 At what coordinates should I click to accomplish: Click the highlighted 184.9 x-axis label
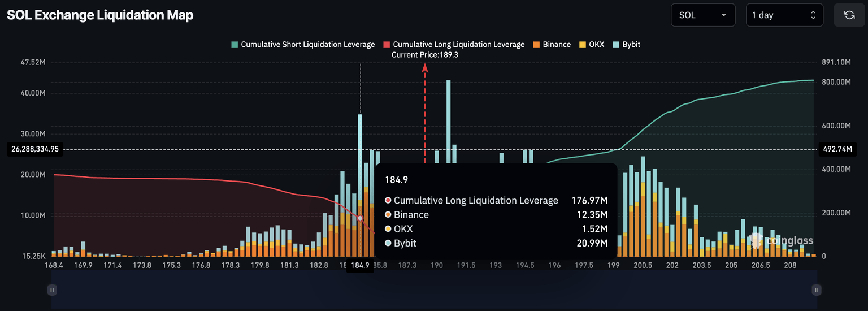point(360,265)
